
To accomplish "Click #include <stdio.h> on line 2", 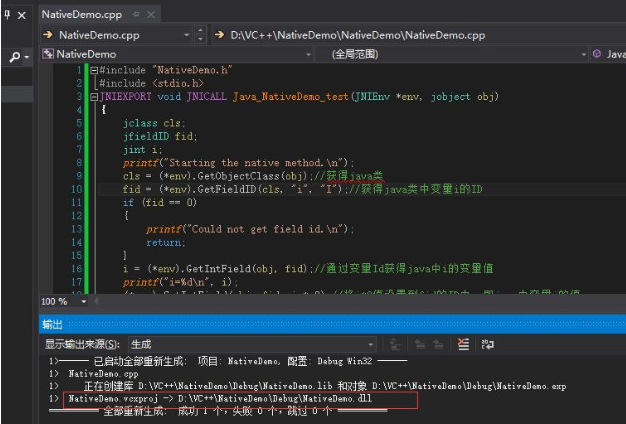I will (151, 83).
